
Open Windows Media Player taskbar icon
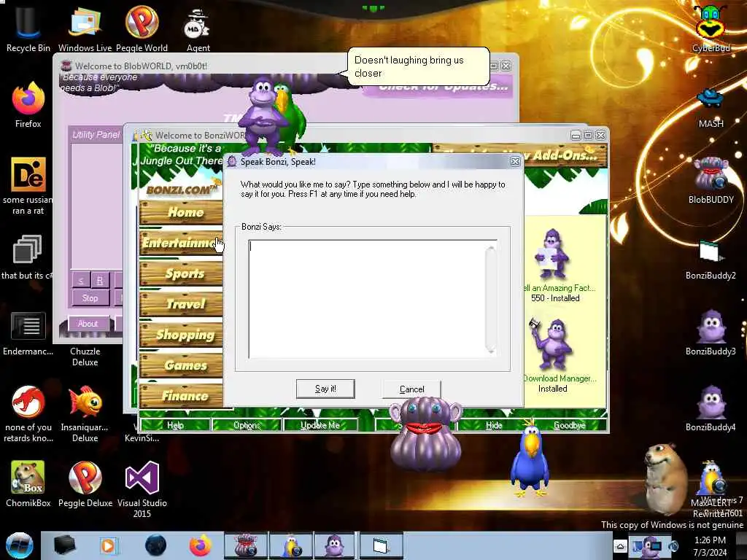(x=108, y=545)
